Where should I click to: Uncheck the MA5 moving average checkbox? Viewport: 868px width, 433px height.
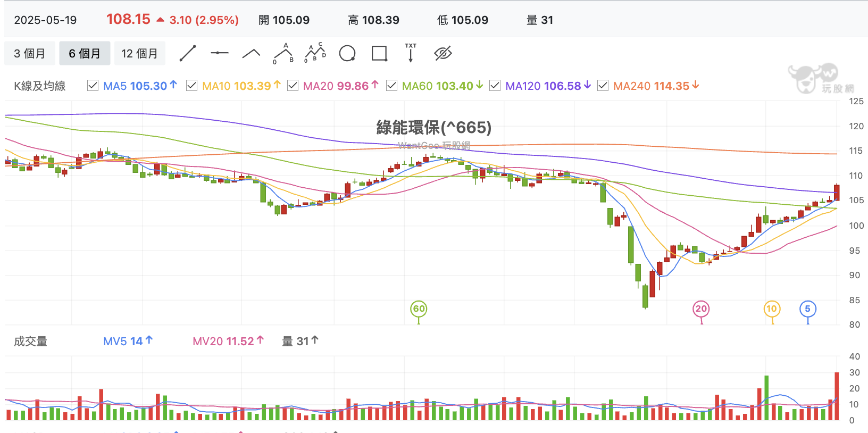(x=93, y=86)
